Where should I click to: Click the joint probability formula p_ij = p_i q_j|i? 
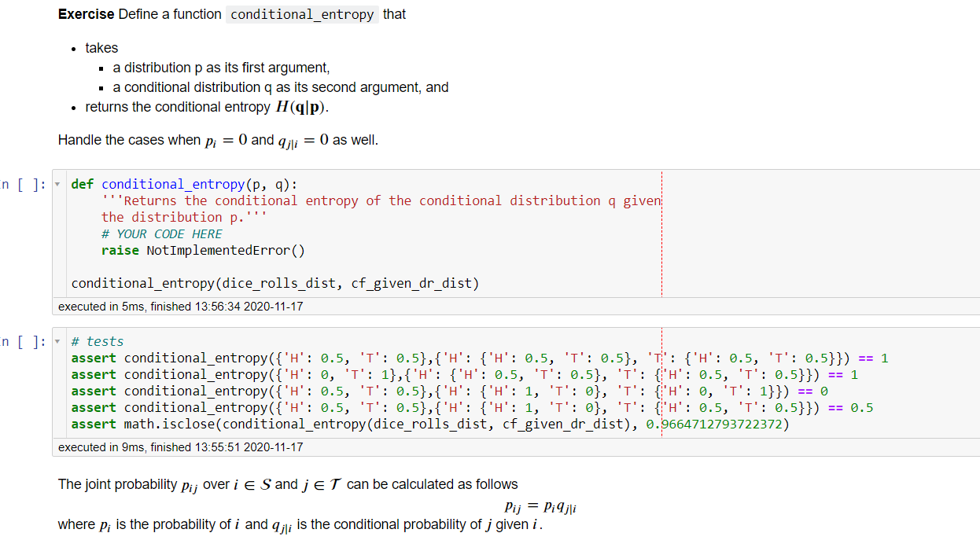(539, 505)
